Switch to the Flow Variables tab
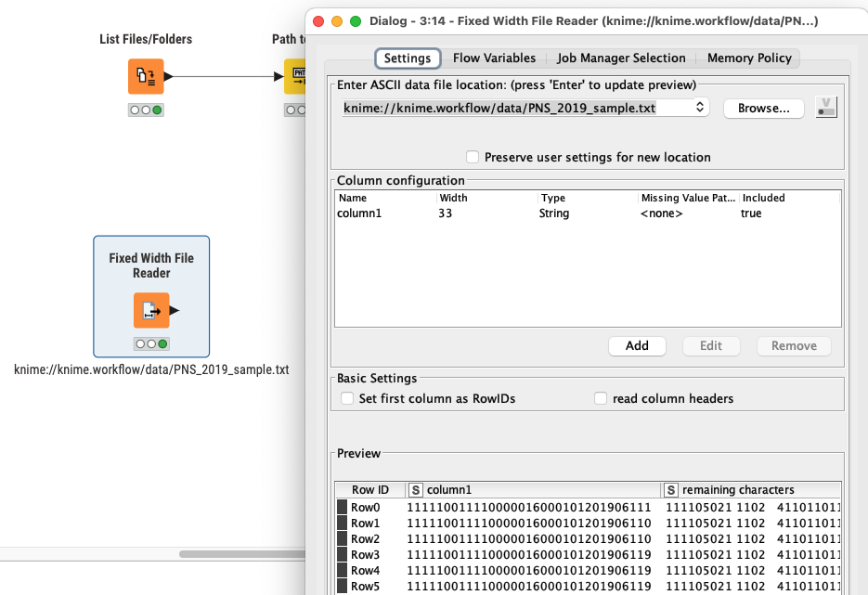 [x=493, y=58]
